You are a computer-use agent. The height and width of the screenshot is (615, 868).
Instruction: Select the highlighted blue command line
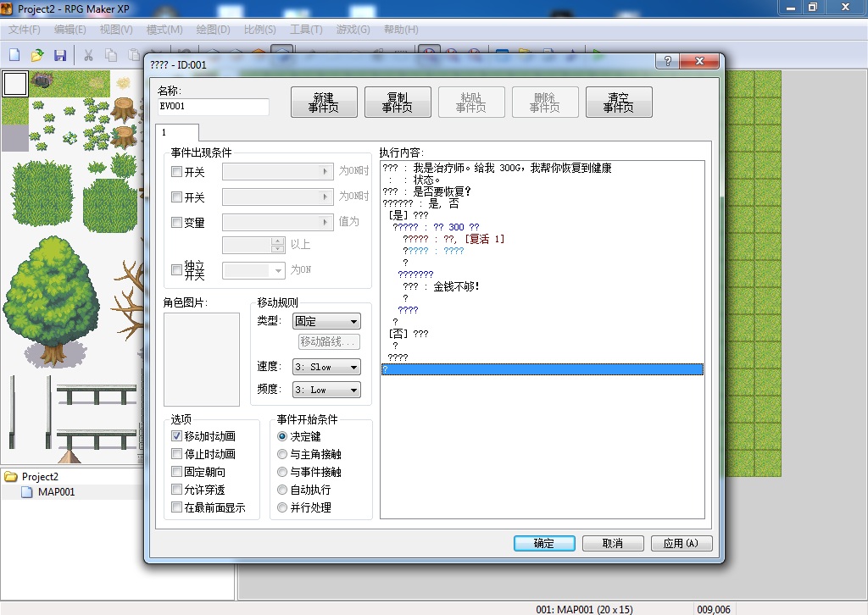point(542,369)
